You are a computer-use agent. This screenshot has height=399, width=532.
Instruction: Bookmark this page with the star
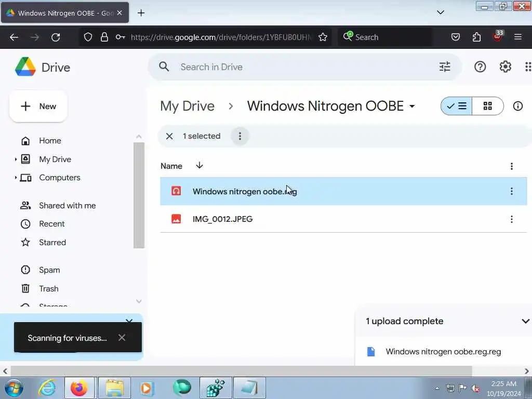[x=323, y=37]
